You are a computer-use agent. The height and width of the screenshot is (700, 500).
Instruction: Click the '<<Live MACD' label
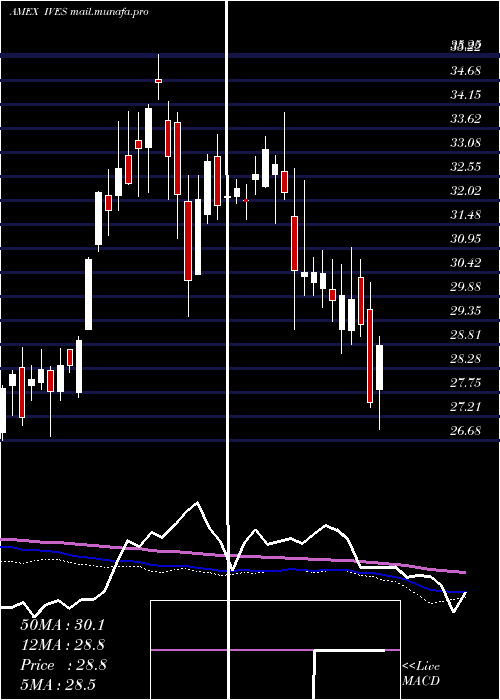(x=421, y=673)
